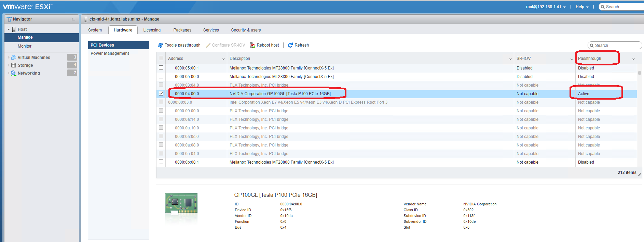This screenshot has width=644, height=242.
Task: Click the magnifier icon in PCI search
Action: 592,46
